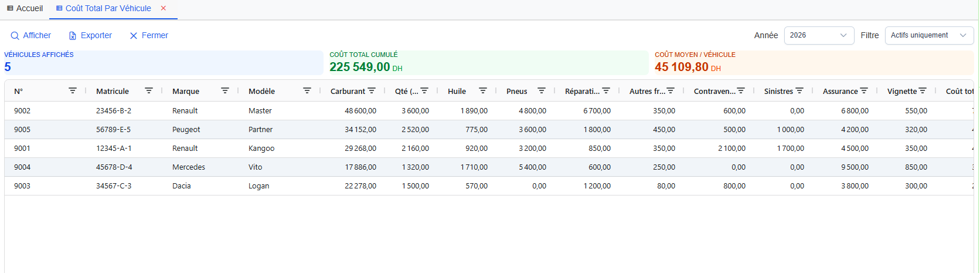980x273 pixels.
Task: Switch to the Accueil tab
Action: point(25,8)
